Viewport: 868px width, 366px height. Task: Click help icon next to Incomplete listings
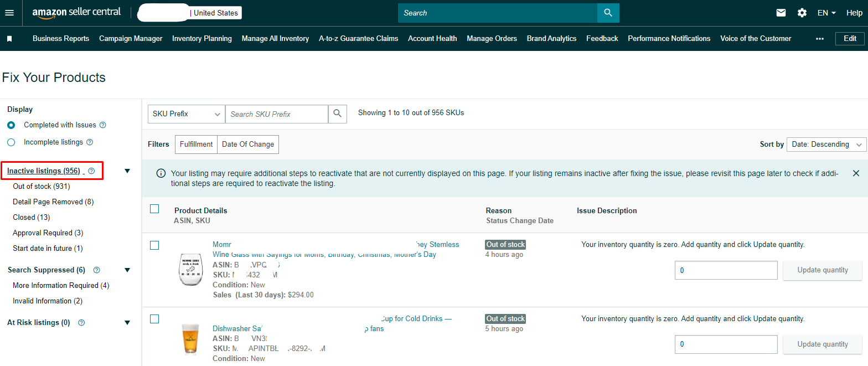pos(90,142)
